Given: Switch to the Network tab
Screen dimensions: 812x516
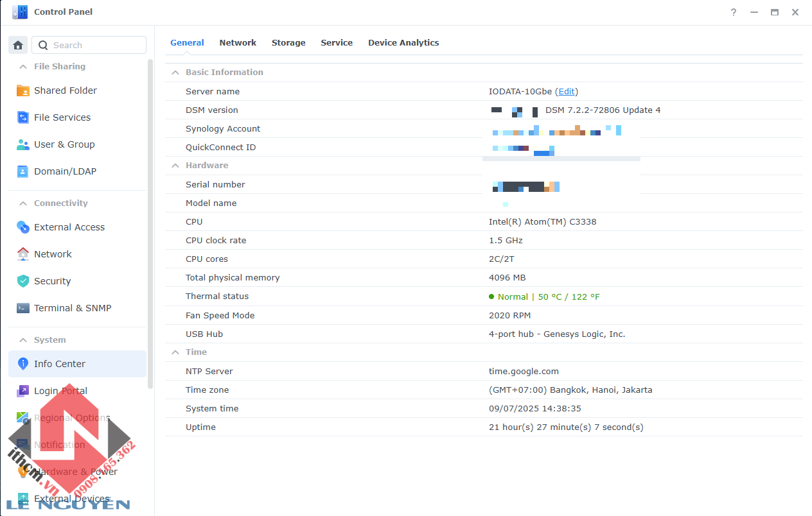Looking at the screenshot, I should point(238,43).
